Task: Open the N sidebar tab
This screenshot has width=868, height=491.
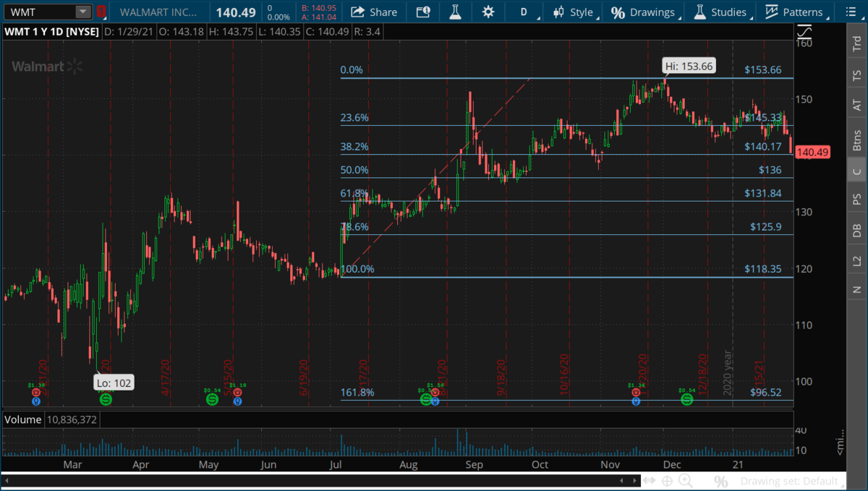Action: [857, 290]
